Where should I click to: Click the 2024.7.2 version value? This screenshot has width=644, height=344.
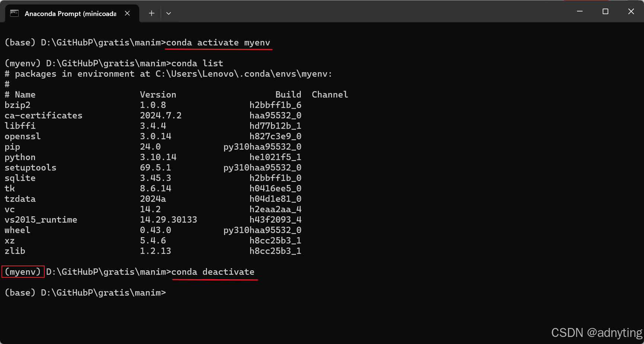pos(161,115)
